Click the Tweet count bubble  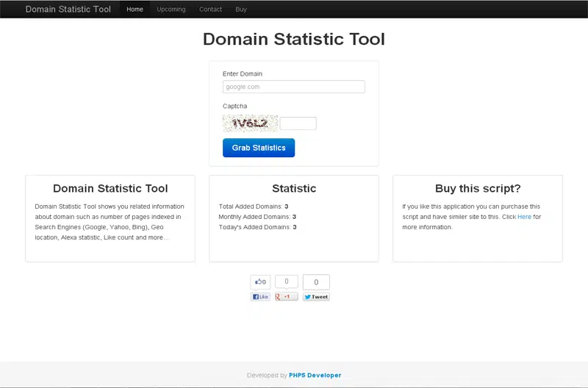click(x=316, y=282)
